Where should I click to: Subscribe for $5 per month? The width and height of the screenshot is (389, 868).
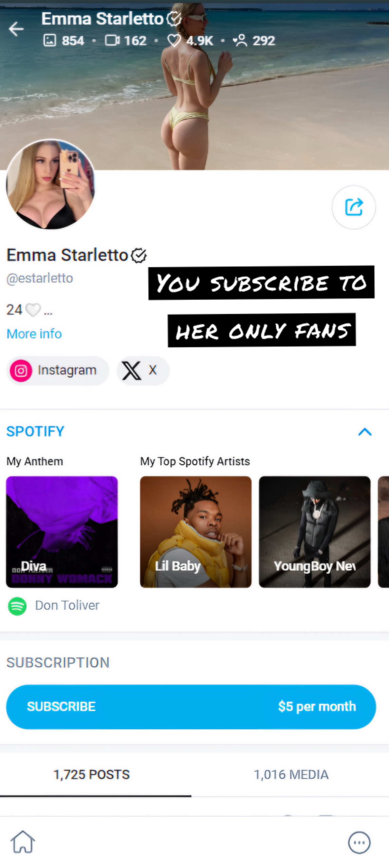tap(191, 707)
